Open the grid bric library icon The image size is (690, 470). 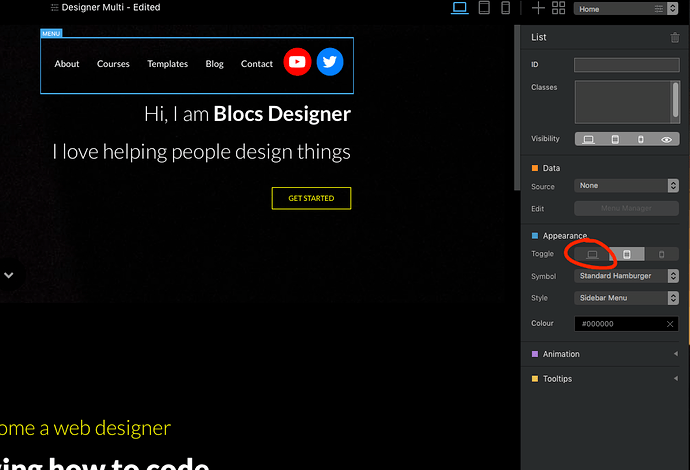pos(559,8)
